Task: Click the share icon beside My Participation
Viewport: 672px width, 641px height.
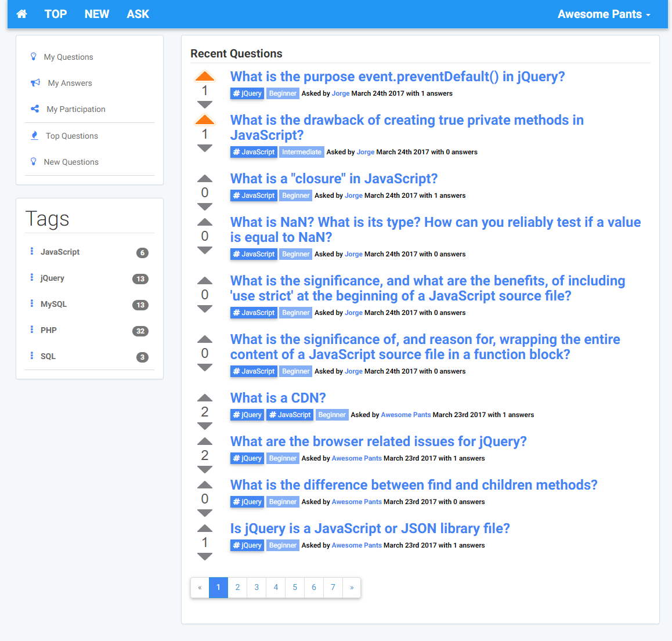Action: pos(35,109)
